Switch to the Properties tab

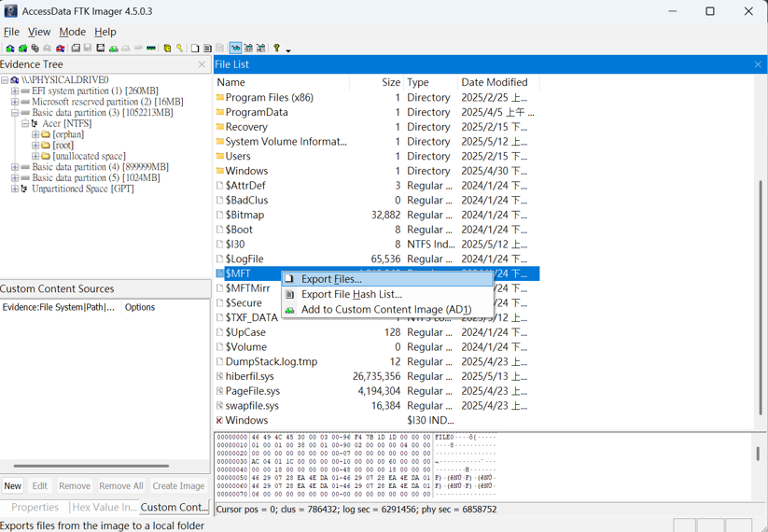pos(35,508)
